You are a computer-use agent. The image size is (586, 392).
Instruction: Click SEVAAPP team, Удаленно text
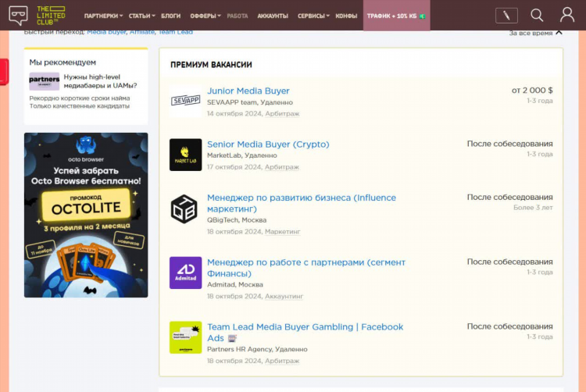click(250, 102)
